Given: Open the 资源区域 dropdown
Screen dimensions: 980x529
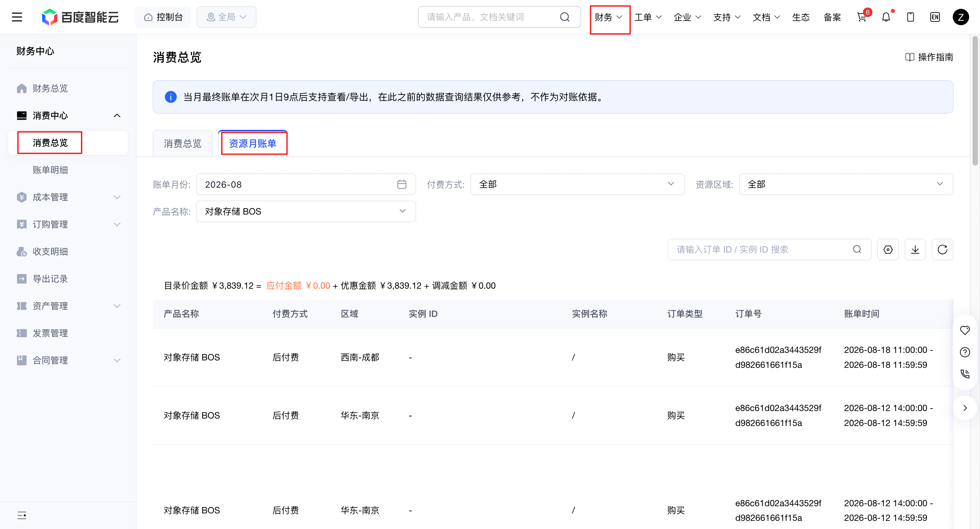Looking at the screenshot, I should (x=846, y=184).
